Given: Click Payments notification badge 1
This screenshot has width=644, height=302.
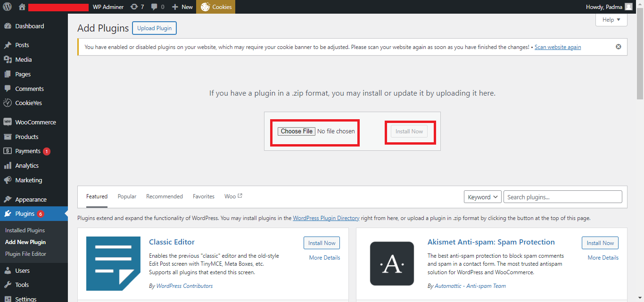Looking at the screenshot, I should click(47, 151).
